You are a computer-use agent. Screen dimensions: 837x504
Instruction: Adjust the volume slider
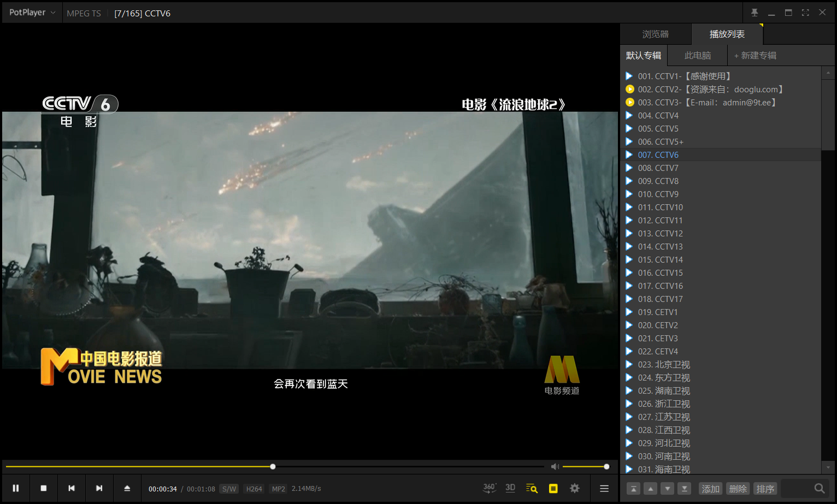pos(585,466)
